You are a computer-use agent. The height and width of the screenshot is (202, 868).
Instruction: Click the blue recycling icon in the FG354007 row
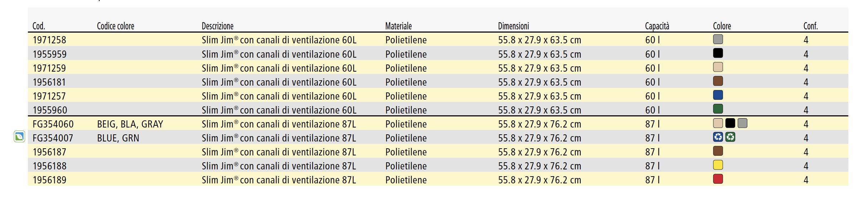pyautogui.click(x=718, y=137)
